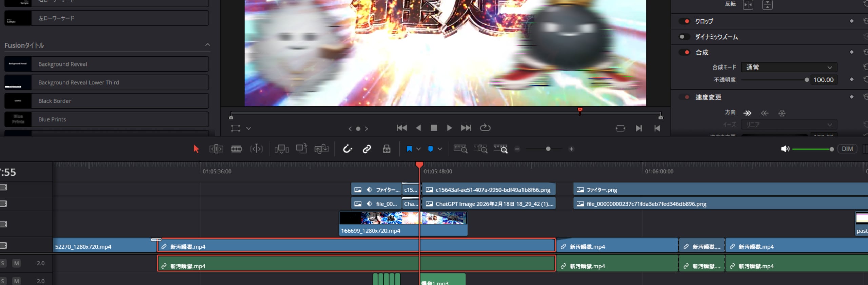
Task: Jump to next keyframe in viewer
Action: 366,129
